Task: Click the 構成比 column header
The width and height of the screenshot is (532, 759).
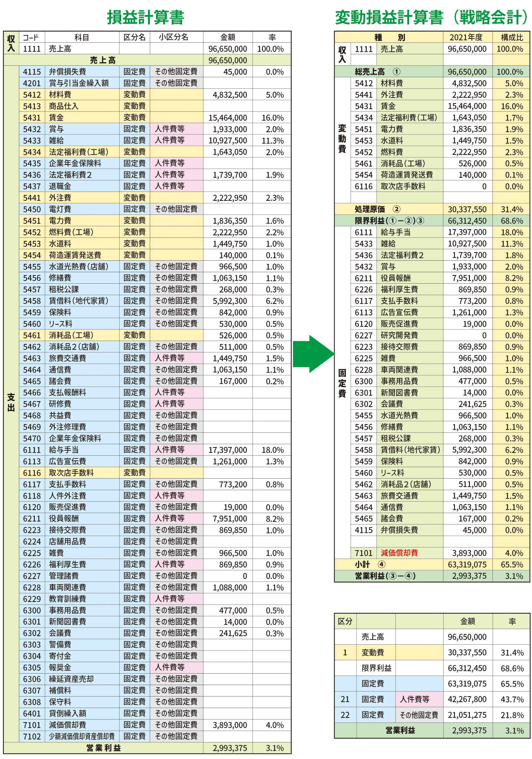Action: (511, 37)
